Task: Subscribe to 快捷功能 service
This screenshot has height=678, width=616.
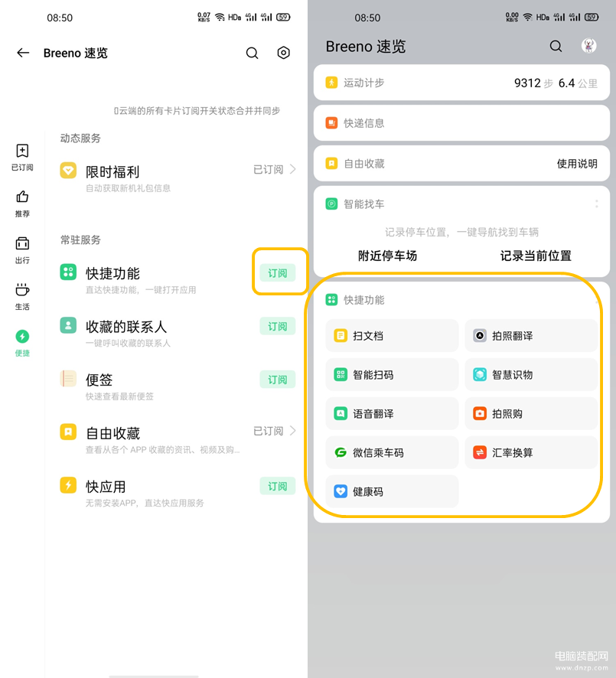Action: coord(278,273)
